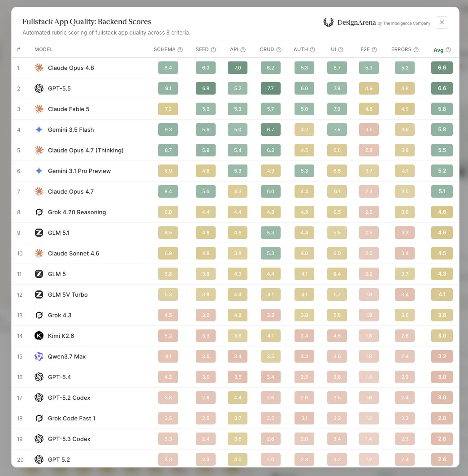Click the help icon beside SEED column

[213, 50]
